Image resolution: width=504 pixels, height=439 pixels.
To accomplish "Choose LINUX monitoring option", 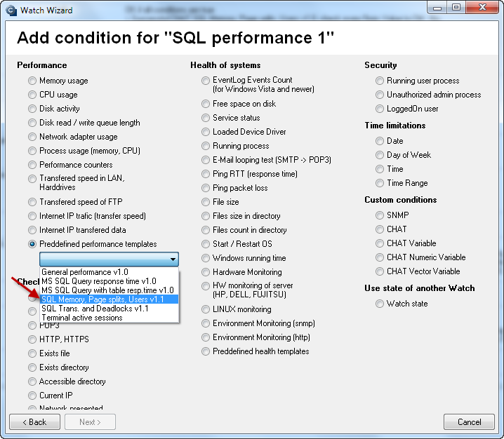I will coord(206,309).
